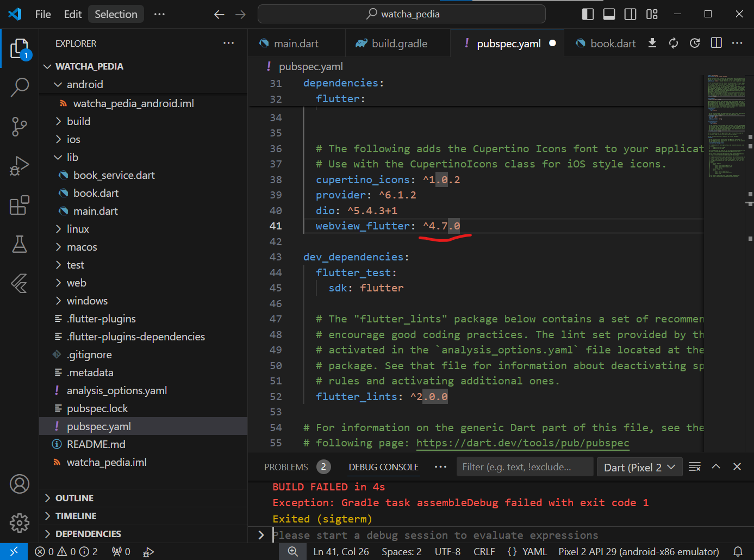Click the watcha_pedia command center search box

coord(402,14)
